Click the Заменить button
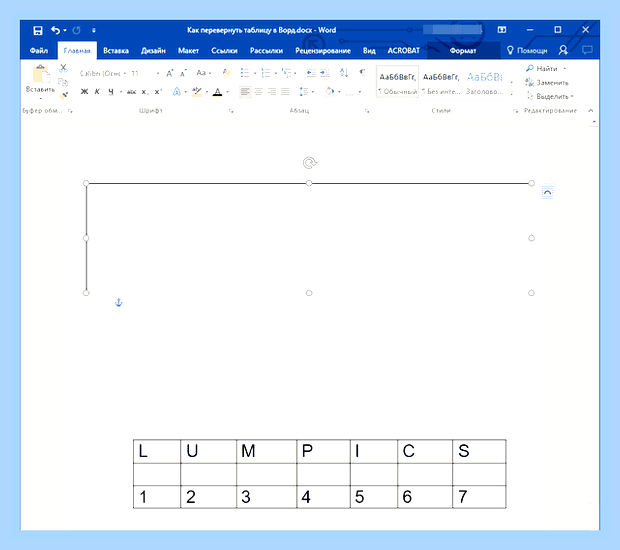This screenshot has width=620, height=550. (547, 83)
